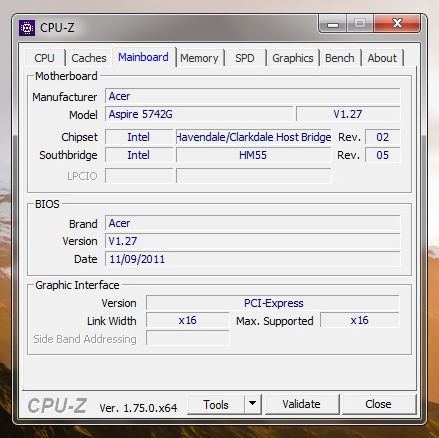Image resolution: width=439 pixels, height=438 pixels.
Task: Select Havendale/Clarkdale Host Bridge text
Action: tap(254, 137)
